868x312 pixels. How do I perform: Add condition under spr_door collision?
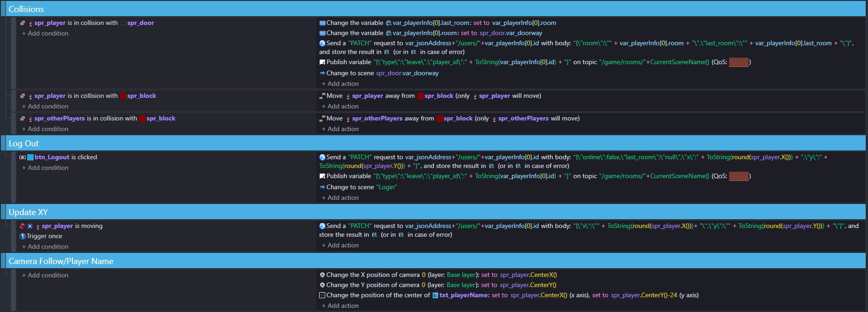pyautogui.click(x=45, y=34)
